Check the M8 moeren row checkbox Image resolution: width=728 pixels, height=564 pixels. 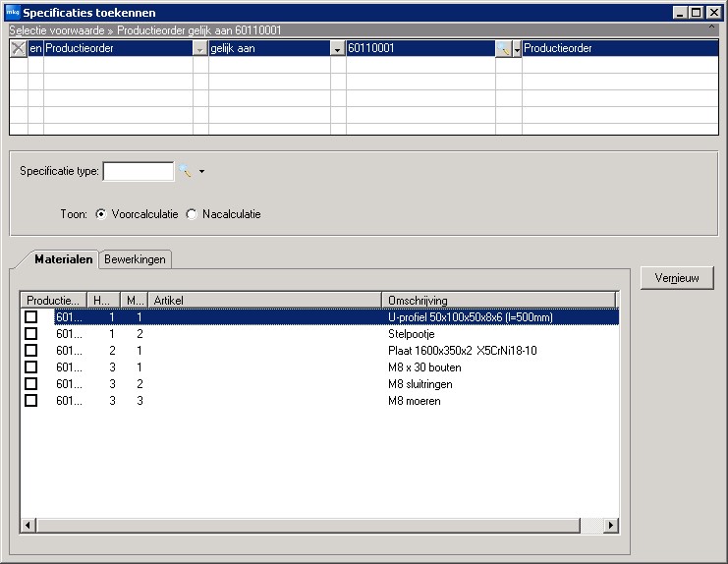tap(31, 401)
